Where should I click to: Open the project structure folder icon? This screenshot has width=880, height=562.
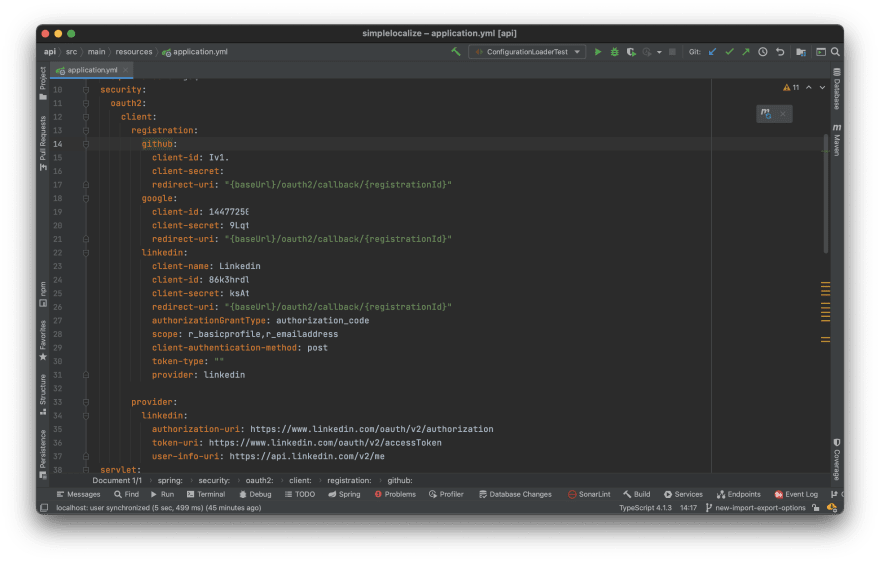point(801,52)
